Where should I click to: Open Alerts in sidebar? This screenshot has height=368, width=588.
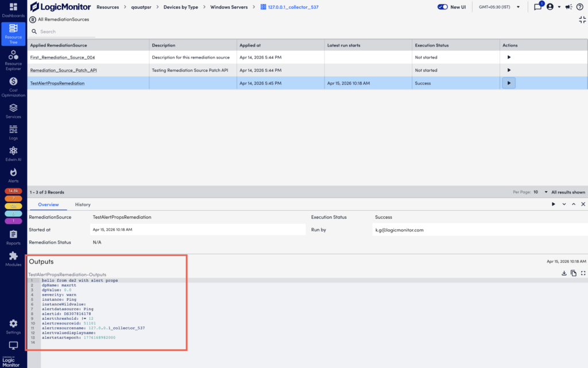pyautogui.click(x=13, y=175)
